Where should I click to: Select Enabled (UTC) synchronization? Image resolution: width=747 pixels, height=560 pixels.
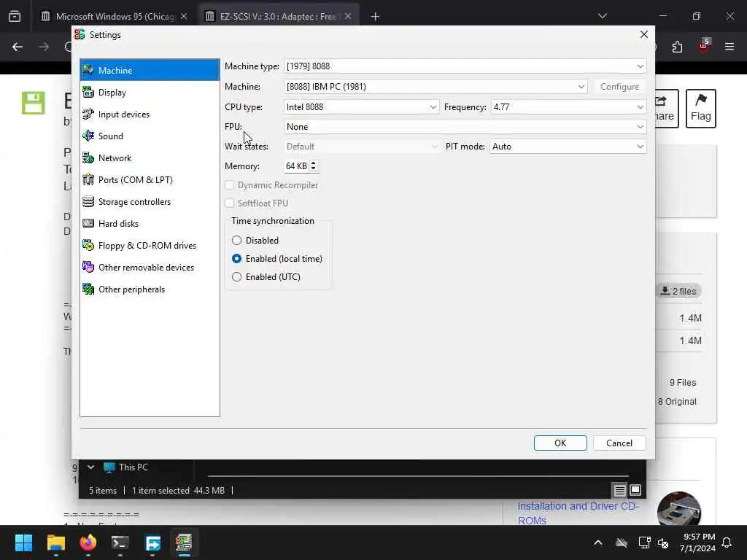(x=266, y=276)
